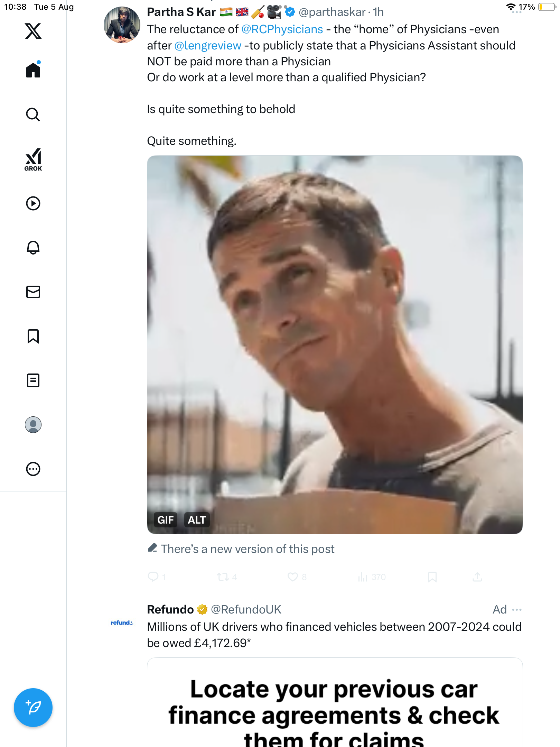Like Partha S Kar's post
Viewport: 560px width, 747px height.
click(x=293, y=577)
